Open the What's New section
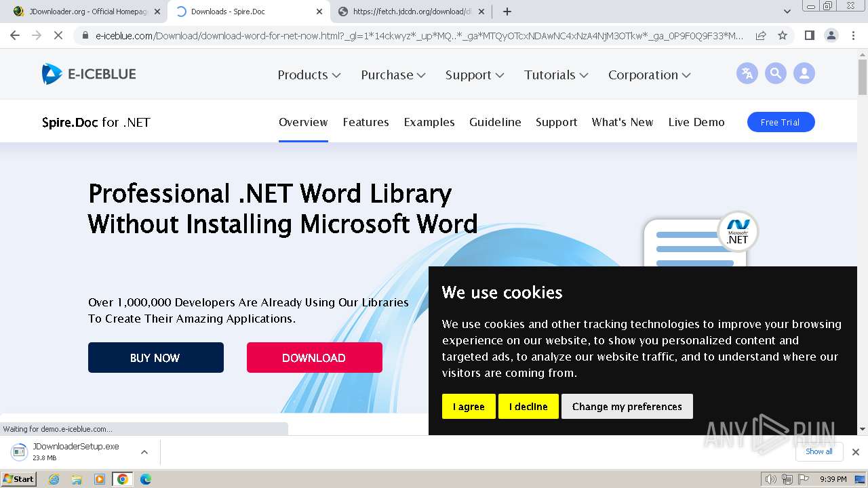 [623, 122]
